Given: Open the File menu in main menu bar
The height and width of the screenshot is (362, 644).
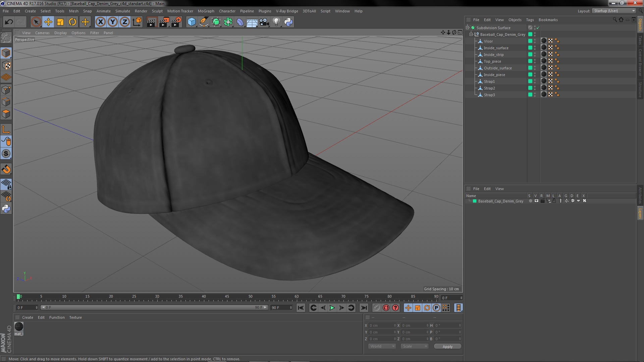Looking at the screenshot, I should tap(6, 11).
